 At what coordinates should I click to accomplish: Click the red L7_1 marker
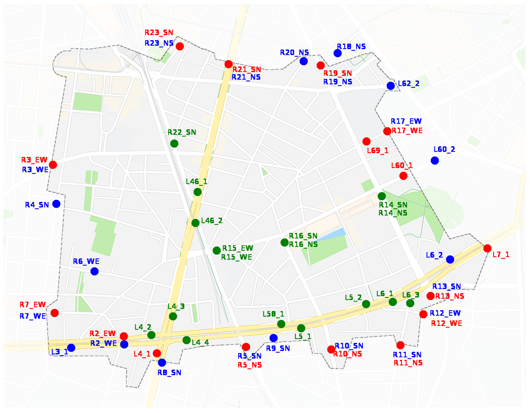click(487, 248)
